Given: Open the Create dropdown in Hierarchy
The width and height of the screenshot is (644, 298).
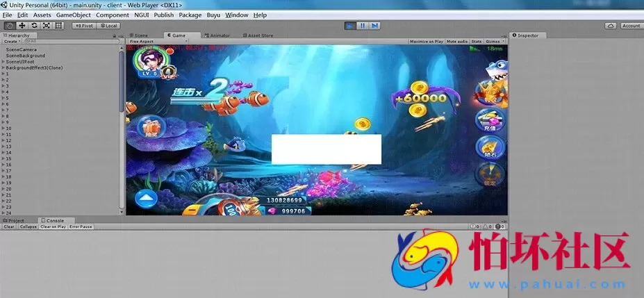Looking at the screenshot, I should [12, 42].
